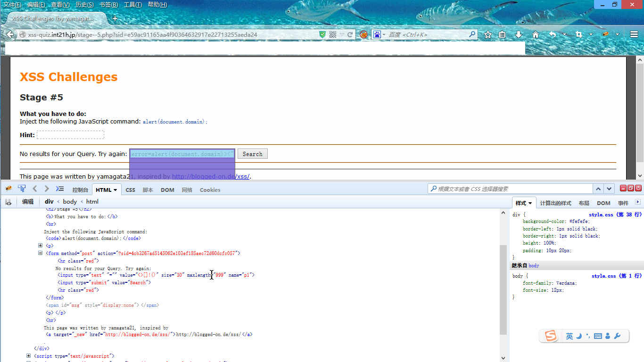Click the crop screenshot tool icon

(x=579, y=34)
